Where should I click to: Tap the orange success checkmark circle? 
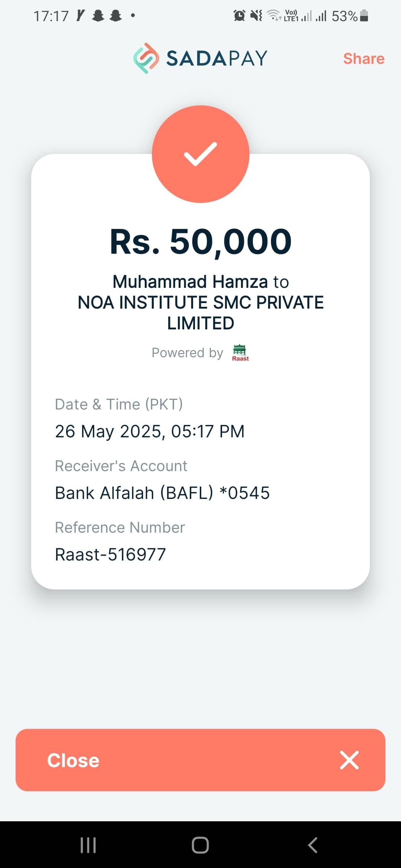pyautogui.click(x=200, y=154)
